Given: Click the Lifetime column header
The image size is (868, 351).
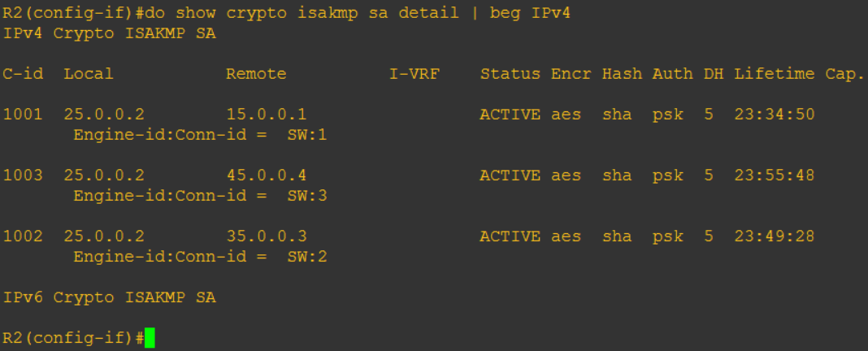Looking at the screenshot, I should (774, 74).
